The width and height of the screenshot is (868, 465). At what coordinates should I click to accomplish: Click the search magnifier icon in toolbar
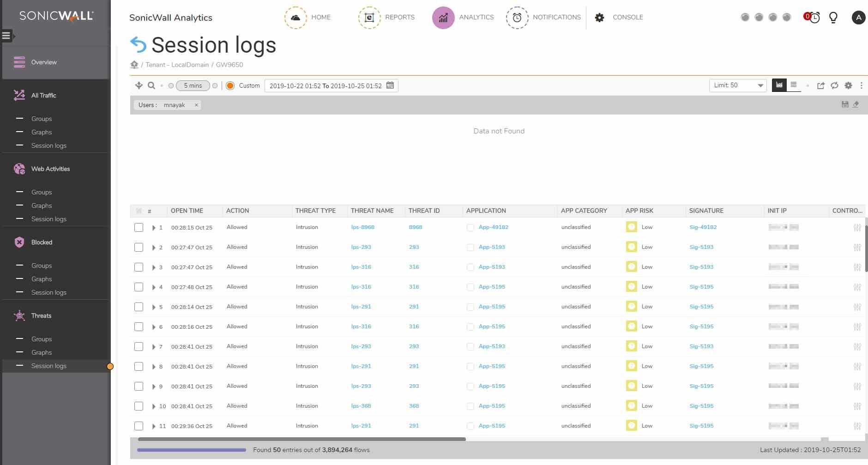pyautogui.click(x=151, y=85)
